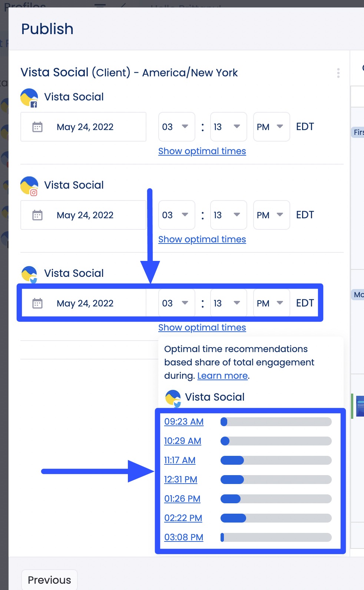Choose the 03:08 PM optimal time

pyautogui.click(x=183, y=537)
